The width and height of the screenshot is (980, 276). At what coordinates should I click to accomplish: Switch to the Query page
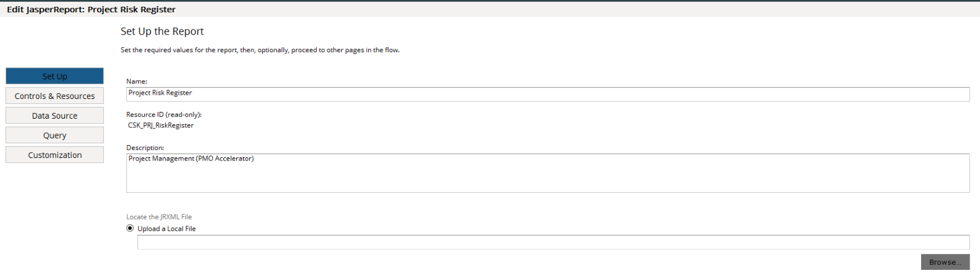click(55, 135)
